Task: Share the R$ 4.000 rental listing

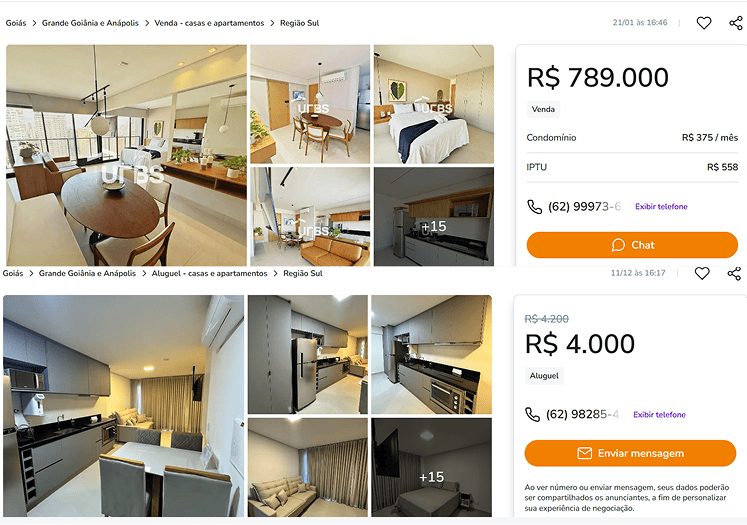Action: point(734,273)
